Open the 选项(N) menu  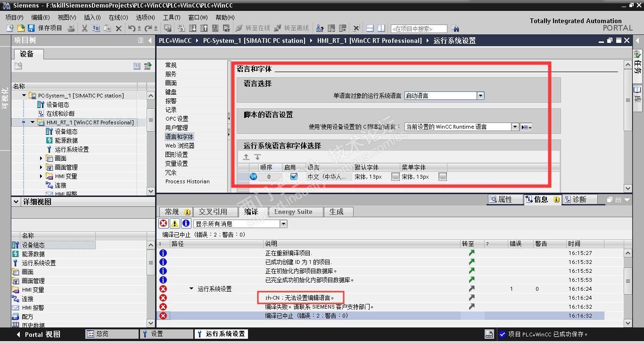point(146,17)
